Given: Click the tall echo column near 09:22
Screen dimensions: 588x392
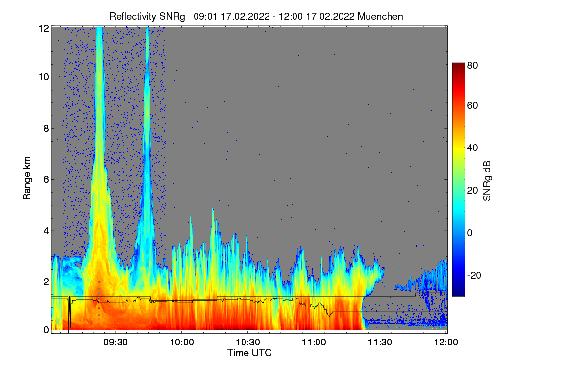Looking at the screenshot, I should click(x=99, y=147).
